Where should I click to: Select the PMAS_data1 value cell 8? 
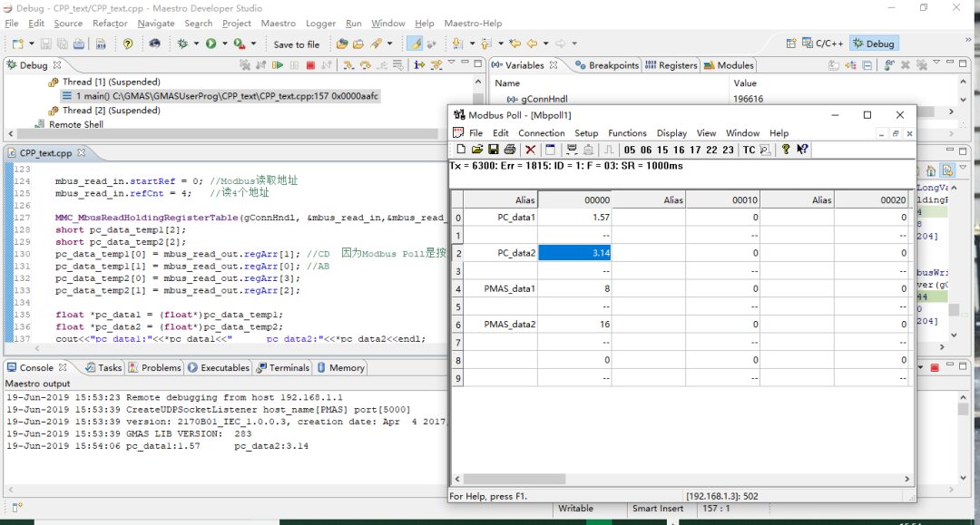[574, 288]
